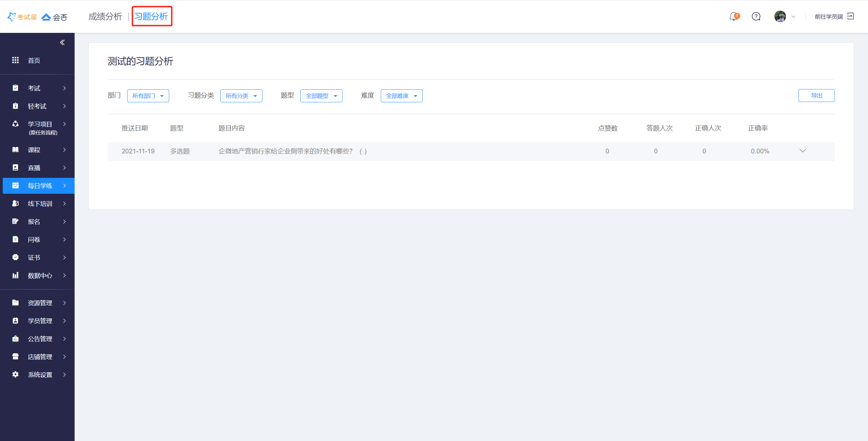This screenshot has height=441, width=868.
Task: Click the 数据中心 bar chart icon
Action: [15, 275]
